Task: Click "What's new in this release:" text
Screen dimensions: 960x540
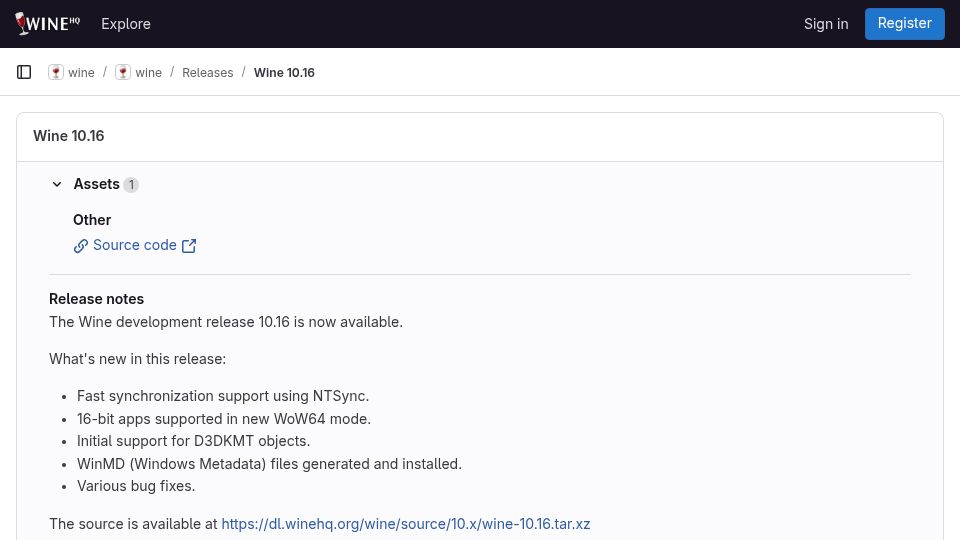Action: pos(137,359)
